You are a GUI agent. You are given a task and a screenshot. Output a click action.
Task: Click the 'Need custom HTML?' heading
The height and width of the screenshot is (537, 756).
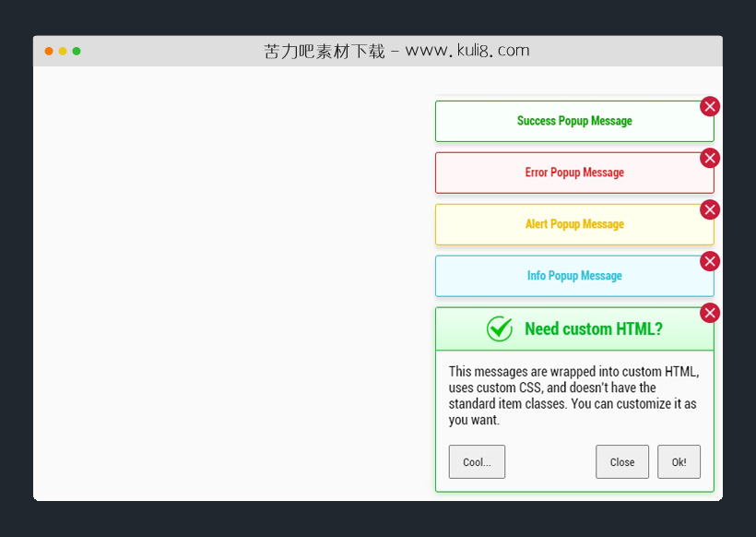[593, 329]
